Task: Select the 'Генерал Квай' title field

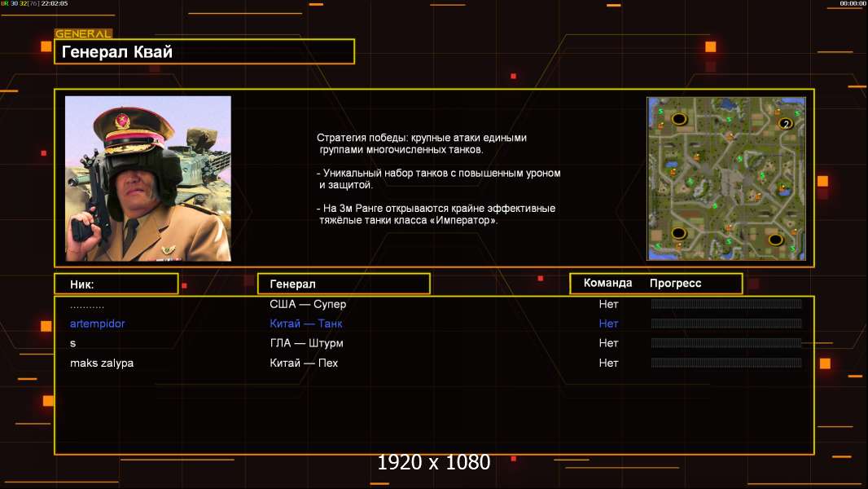Action: coord(204,52)
